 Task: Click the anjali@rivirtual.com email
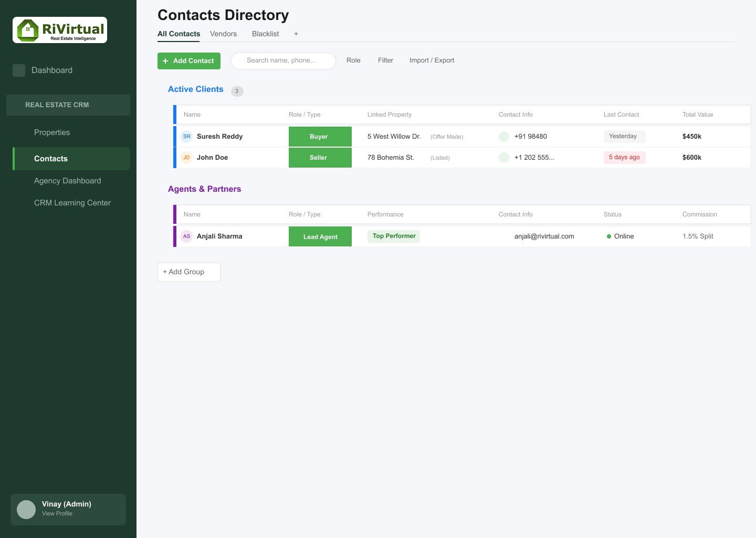[x=544, y=236]
